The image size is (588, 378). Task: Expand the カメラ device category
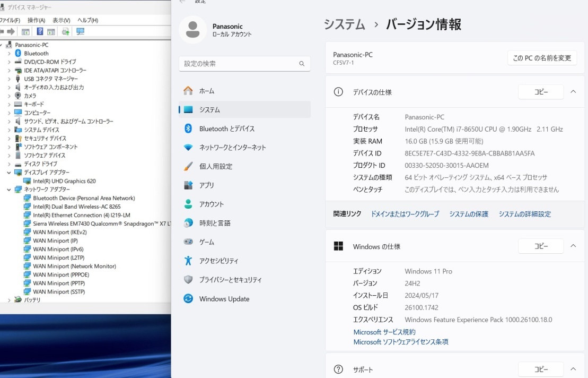point(9,96)
